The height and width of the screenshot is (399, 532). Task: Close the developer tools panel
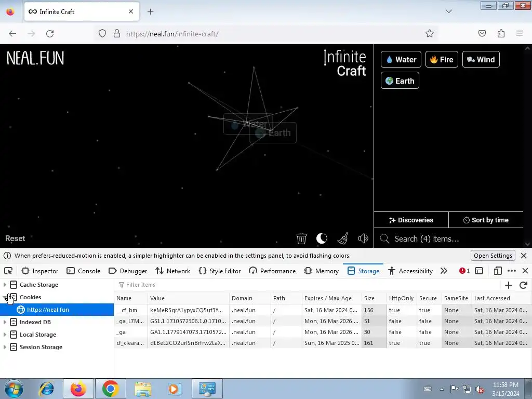click(x=525, y=271)
